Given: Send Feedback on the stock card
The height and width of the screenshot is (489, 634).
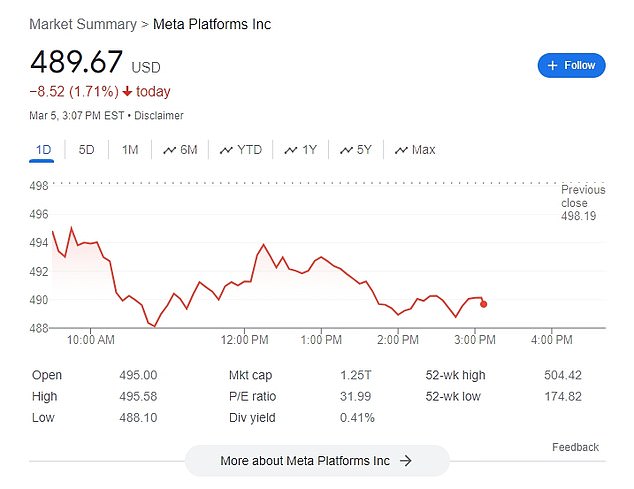Looking at the screenshot, I should 575,447.
